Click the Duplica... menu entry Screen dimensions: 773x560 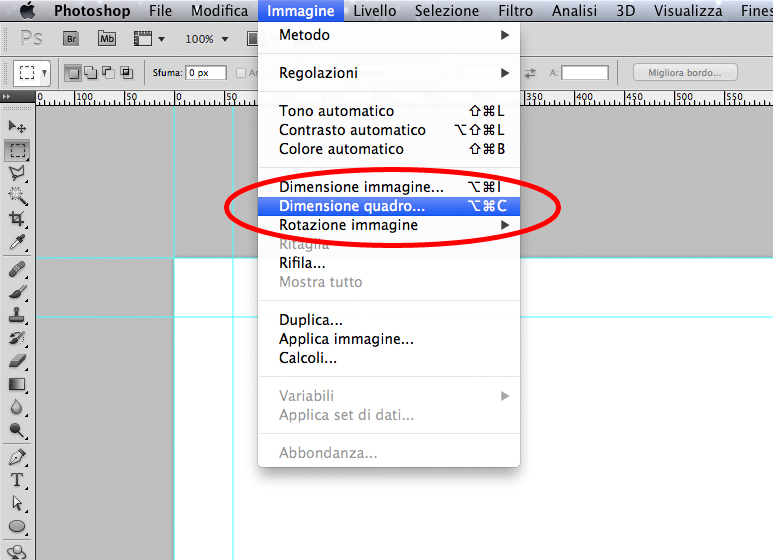click(311, 320)
